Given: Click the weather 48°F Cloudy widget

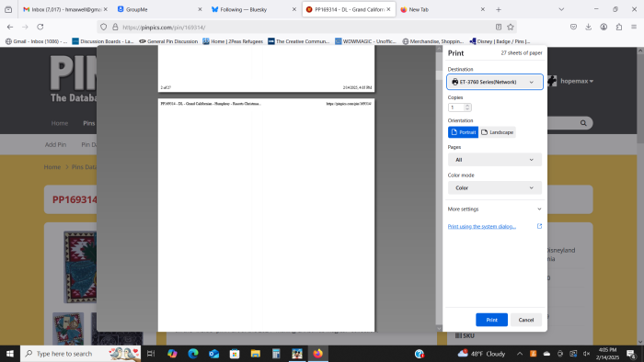Looking at the screenshot, I should (x=481, y=354).
